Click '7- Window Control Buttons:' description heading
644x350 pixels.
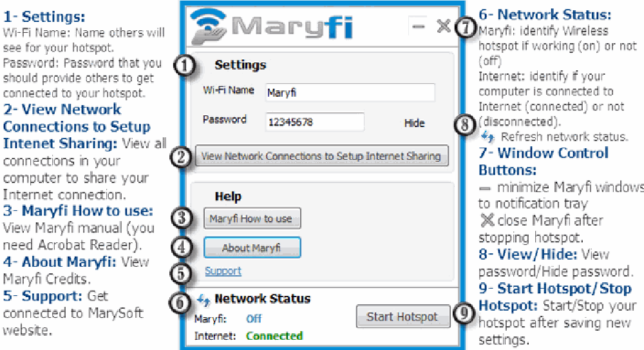544,161
